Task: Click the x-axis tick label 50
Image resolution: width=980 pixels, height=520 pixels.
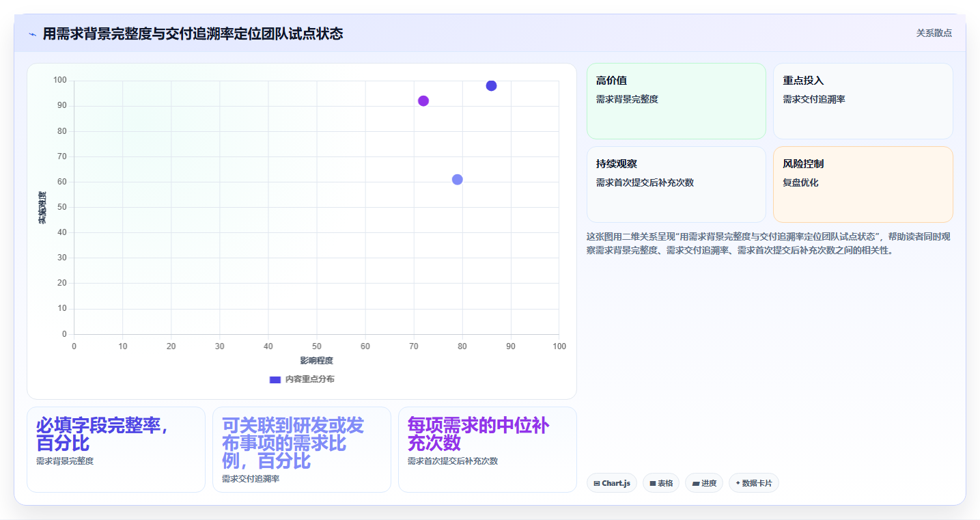Action: coord(317,346)
